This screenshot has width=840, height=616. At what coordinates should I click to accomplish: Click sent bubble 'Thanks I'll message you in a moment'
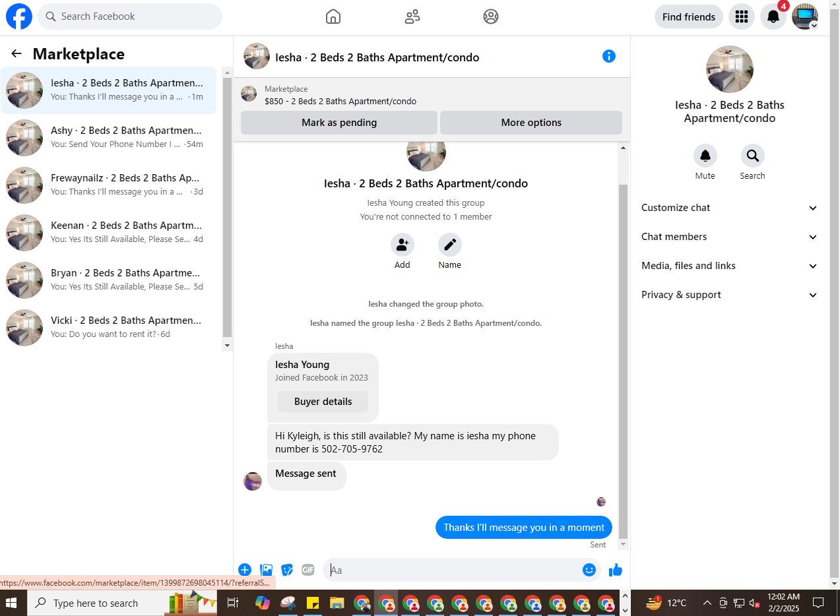[524, 528]
